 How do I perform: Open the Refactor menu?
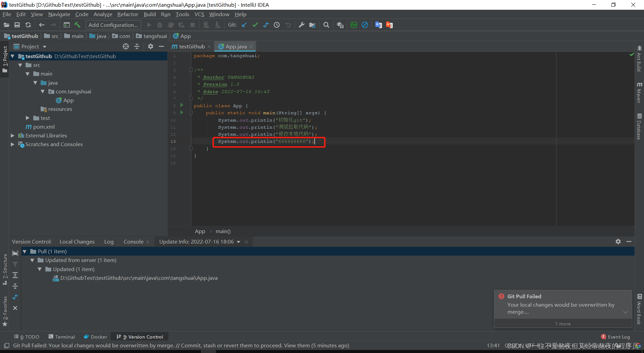click(127, 14)
